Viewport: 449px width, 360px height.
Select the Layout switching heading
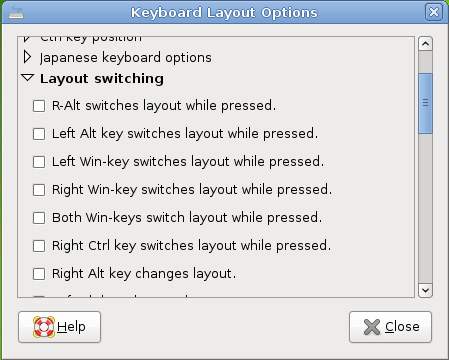click(x=102, y=79)
